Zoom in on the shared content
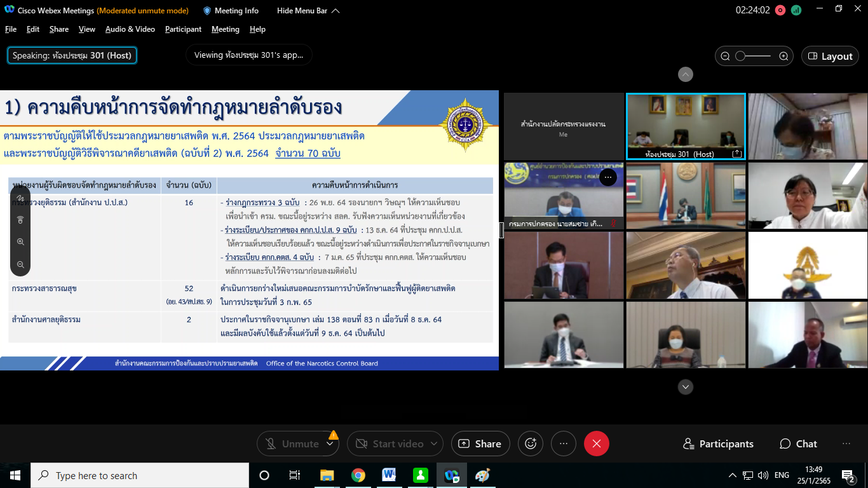 tap(20, 242)
